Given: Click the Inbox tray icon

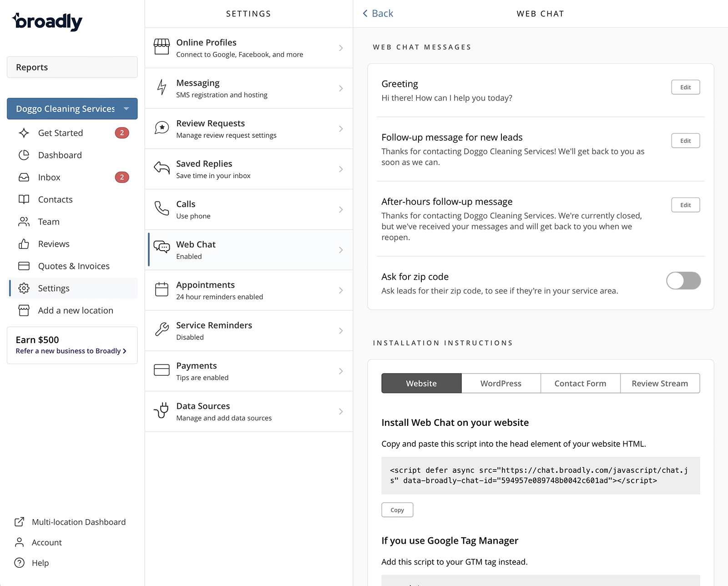Looking at the screenshot, I should 24,177.
